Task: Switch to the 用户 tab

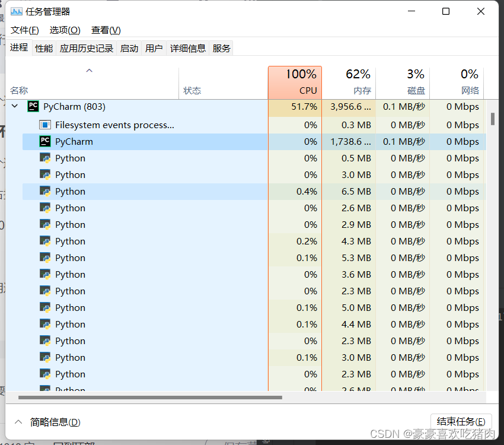Action: (x=154, y=48)
